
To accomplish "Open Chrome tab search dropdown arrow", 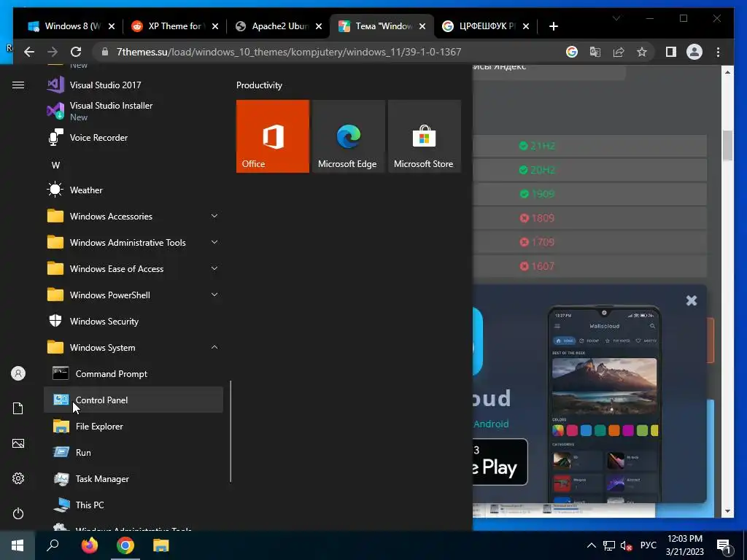I will point(616,18).
